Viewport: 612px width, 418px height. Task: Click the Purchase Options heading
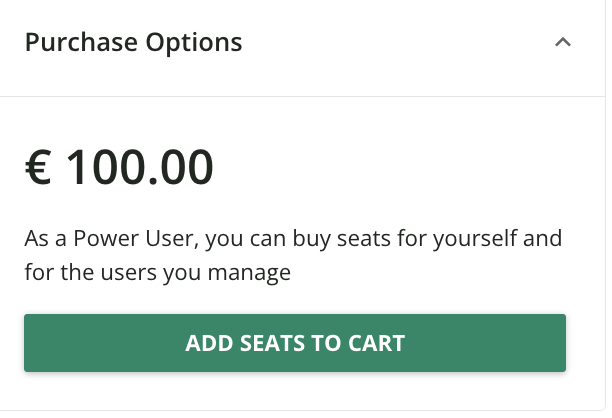[133, 43]
